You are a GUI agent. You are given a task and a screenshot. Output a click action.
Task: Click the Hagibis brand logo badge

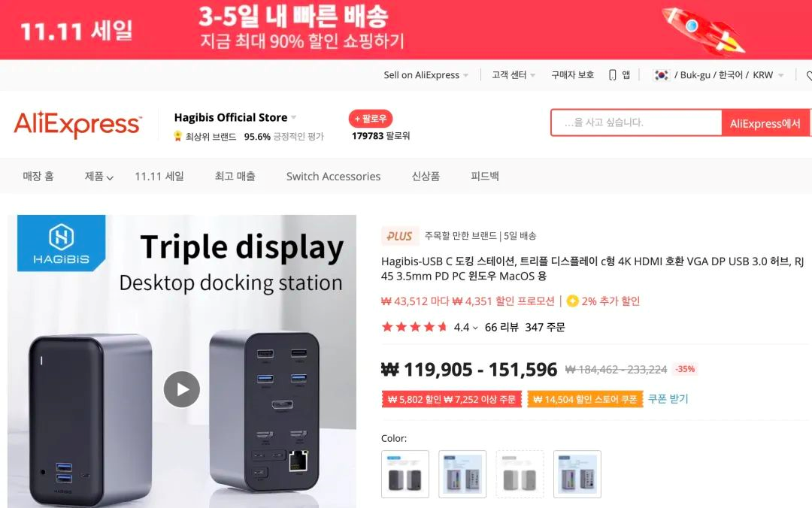coord(61,243)
